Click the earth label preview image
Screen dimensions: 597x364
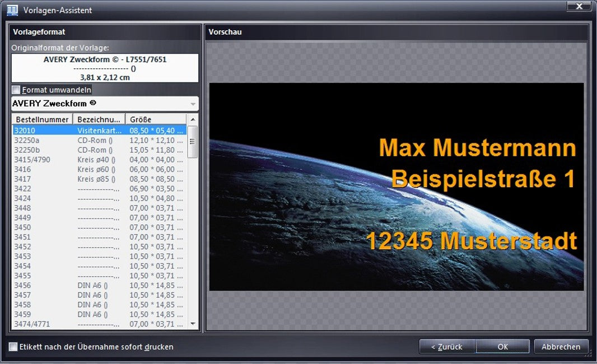[397, 186]
